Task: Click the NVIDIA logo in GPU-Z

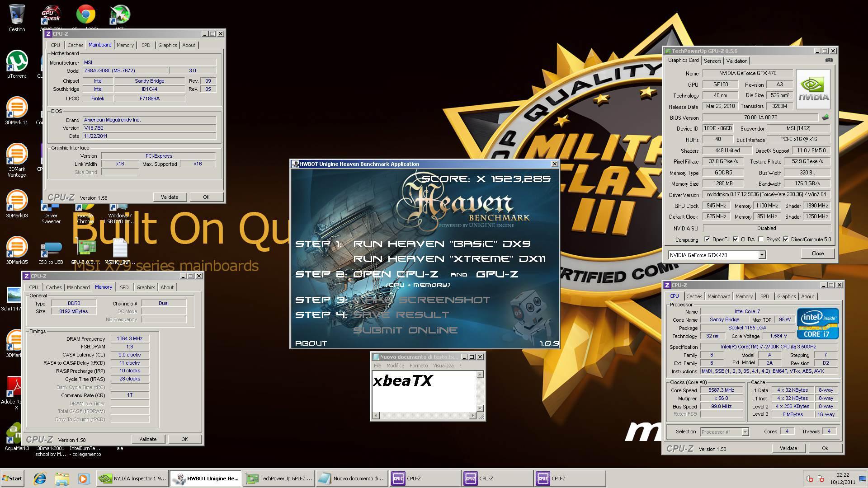Action: [813, 89]
